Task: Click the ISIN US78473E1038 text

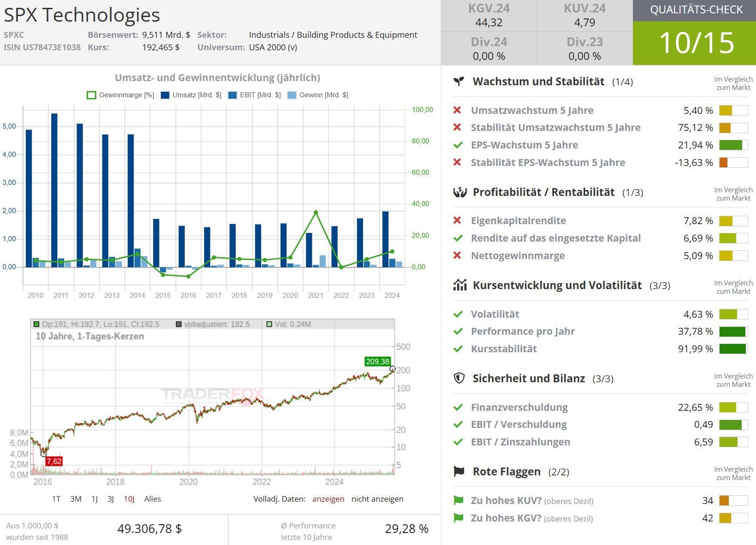Action: [x=42, y=47]
